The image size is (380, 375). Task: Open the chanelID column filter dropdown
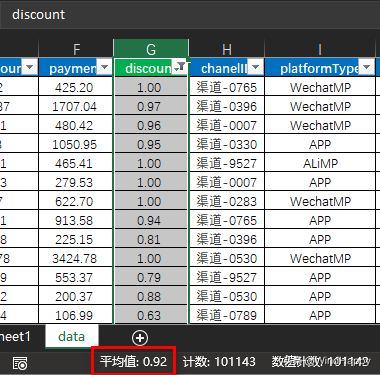click(256, 67)
